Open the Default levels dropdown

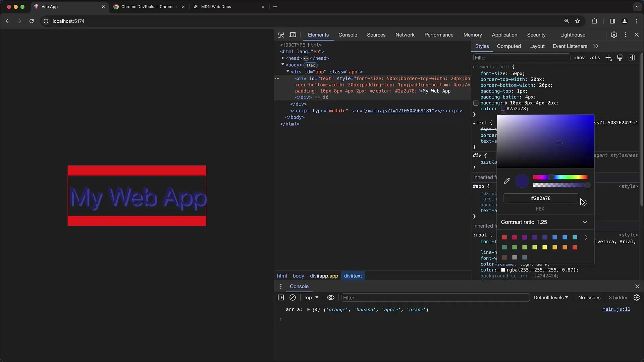tap(551, 298)
